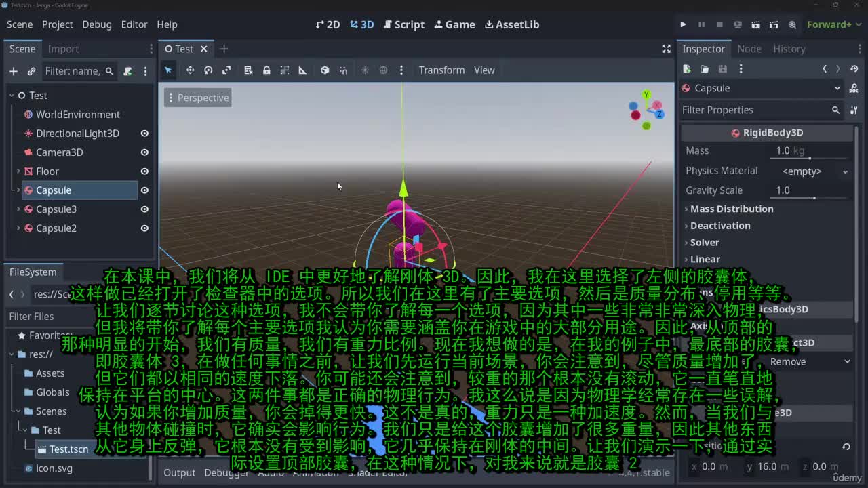
Task: Open the Scene dock extra options menu
Action: click(145, 71)
